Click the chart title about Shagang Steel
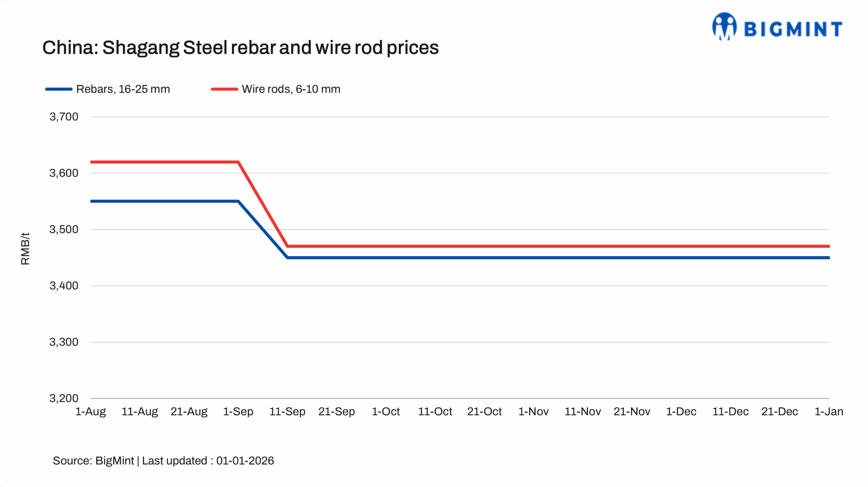 240,47
